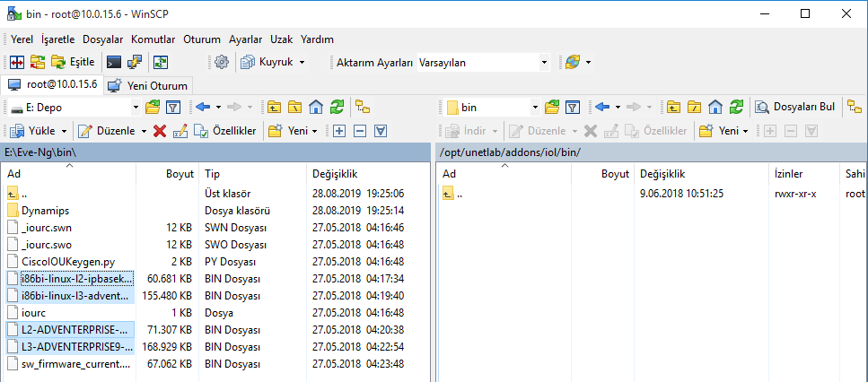The height and width of the screenshot is (382, 868).
Task: Open the Ayarlar menu
Action: [246, 39]
